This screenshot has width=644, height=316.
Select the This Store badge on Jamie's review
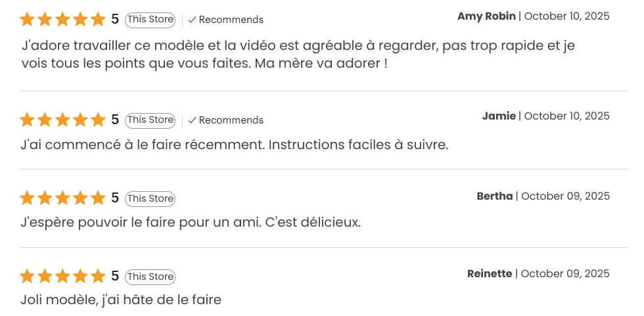pos(150,120)
